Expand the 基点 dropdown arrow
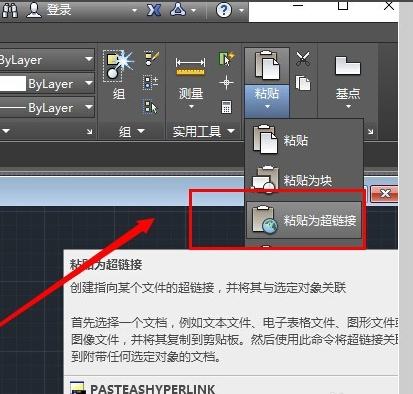413x394 pixels. 348,107
